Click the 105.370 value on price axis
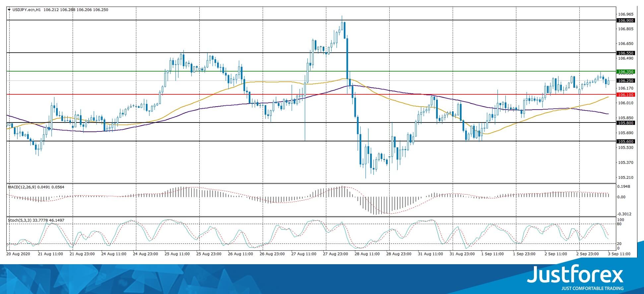 tap(626, 162)
